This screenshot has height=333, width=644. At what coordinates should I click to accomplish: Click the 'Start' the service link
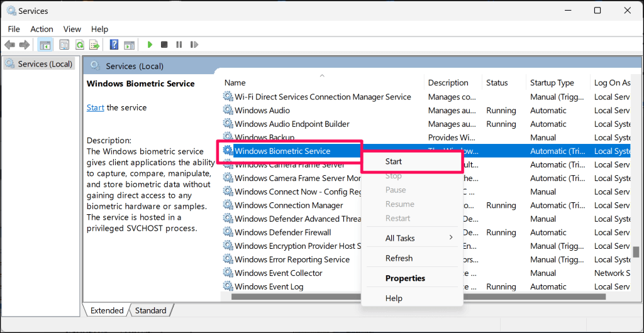pos(95,107)
